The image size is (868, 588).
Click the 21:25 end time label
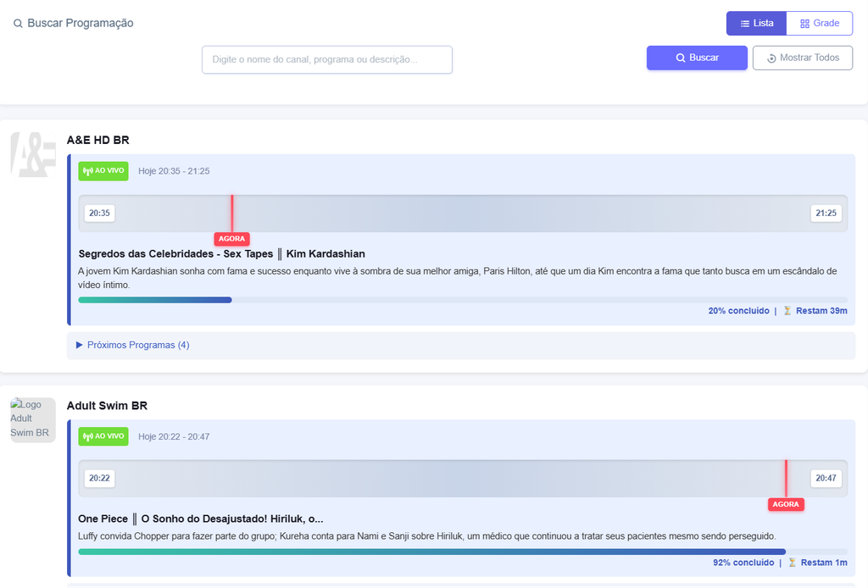click(826, 213)
